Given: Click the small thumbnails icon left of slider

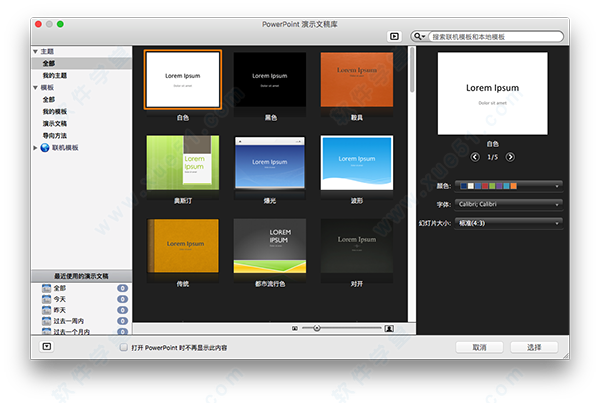Looking at the screenshot, I should [x=295, y=328].
